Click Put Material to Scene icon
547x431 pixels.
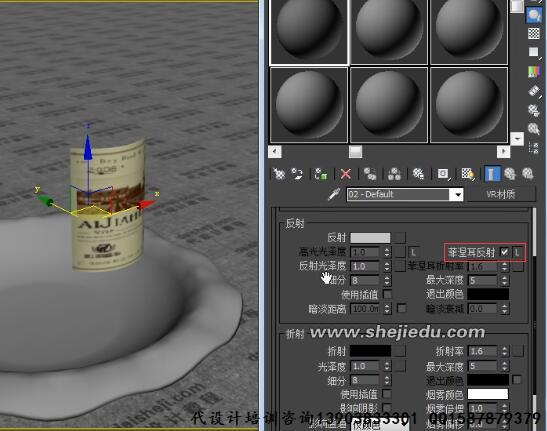coord(297,173)
